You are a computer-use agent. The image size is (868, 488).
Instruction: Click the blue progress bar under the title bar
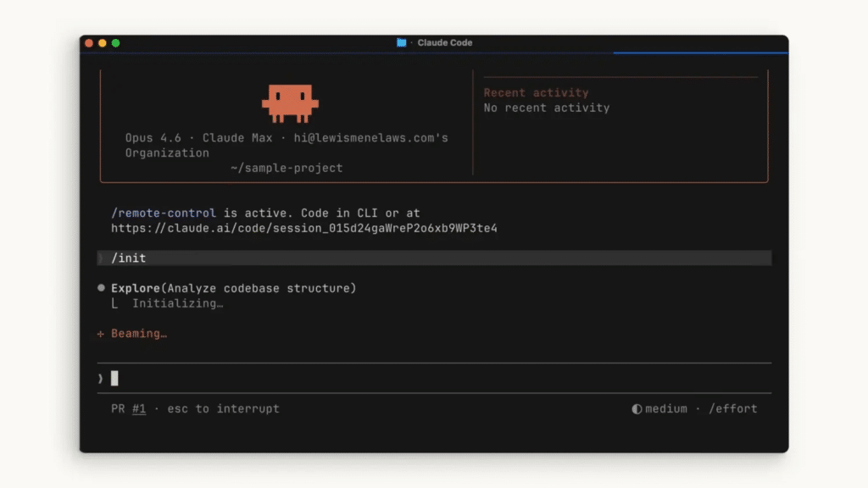pyautogui.click(x=700, y=53)
